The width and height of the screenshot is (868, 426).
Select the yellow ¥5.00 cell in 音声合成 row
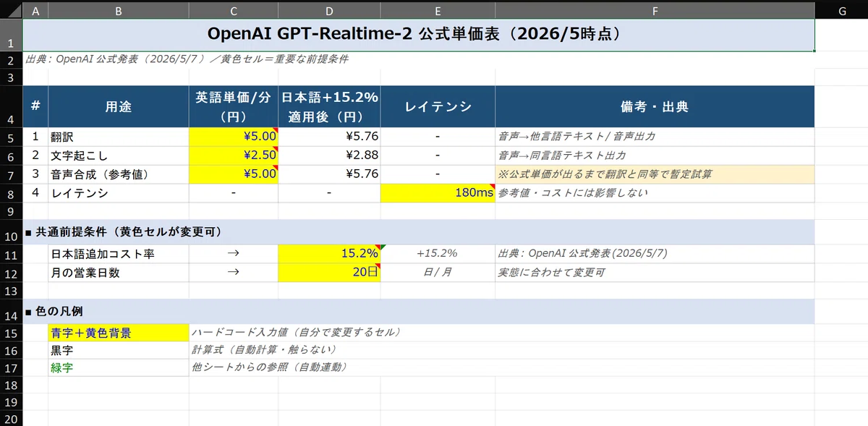233,174
